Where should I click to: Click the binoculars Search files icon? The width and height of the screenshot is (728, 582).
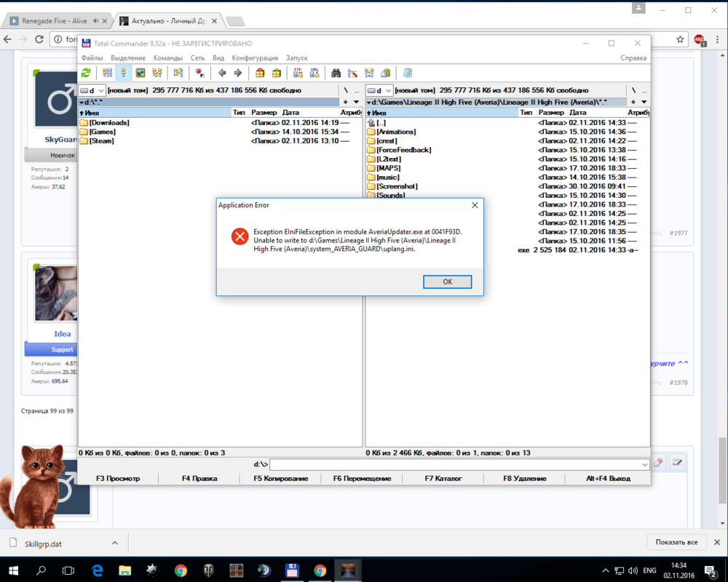tap(336, 73)
